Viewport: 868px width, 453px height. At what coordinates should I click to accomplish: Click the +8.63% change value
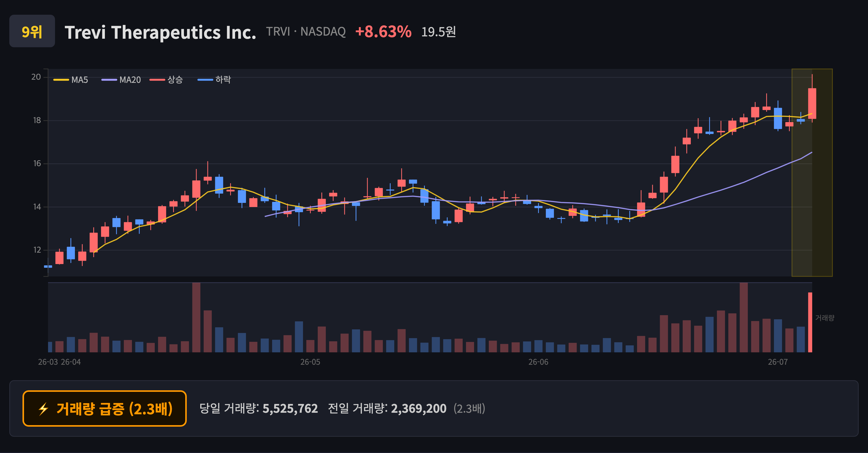coord(383,32)
